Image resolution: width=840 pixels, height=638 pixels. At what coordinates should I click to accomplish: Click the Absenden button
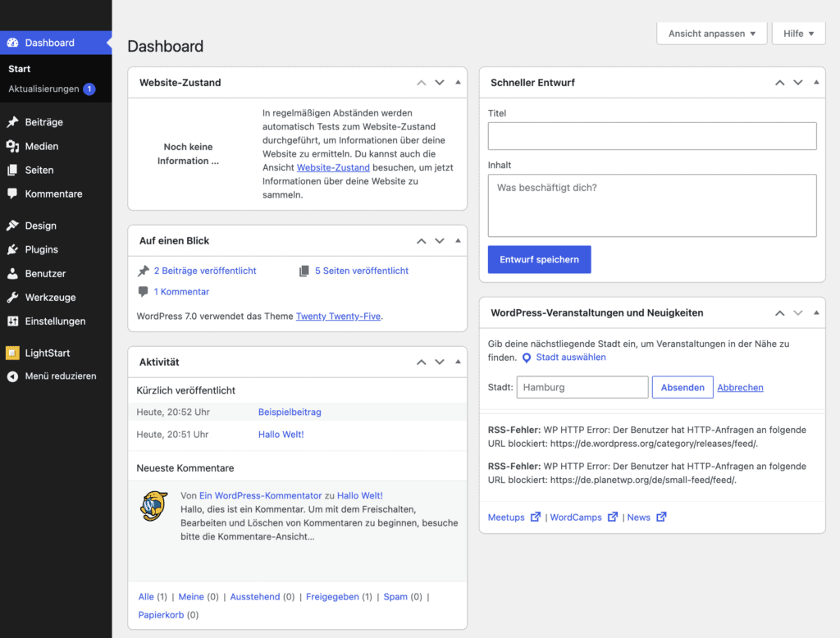pos(682,387)
